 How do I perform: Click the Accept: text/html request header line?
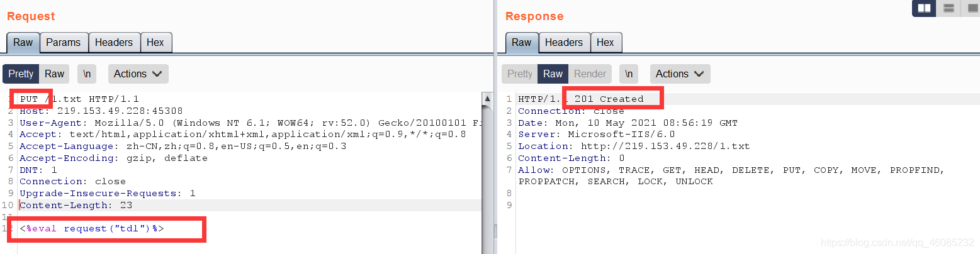[243, 134]
